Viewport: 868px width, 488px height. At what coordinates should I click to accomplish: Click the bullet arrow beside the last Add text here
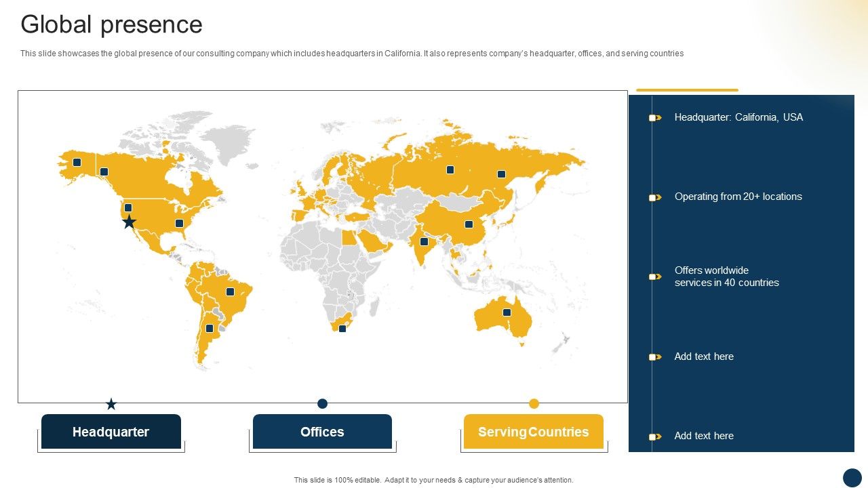655,437
